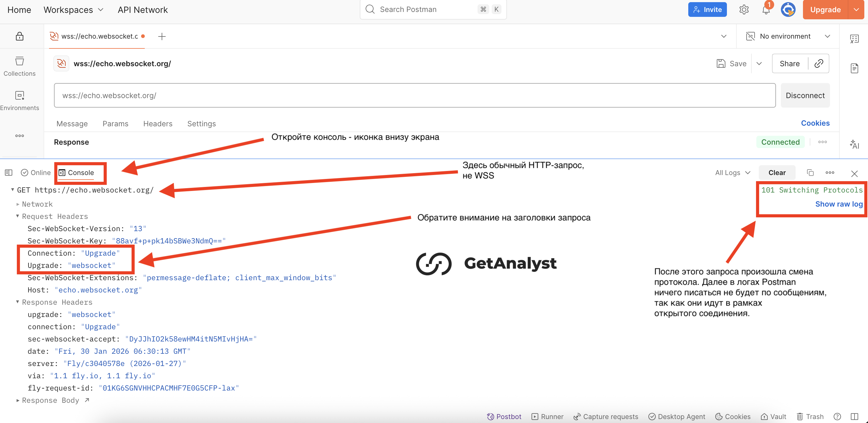Copy the share link icon
Image resolution: width=868 pixels, height=423 pixels.
tap(819, 64)
